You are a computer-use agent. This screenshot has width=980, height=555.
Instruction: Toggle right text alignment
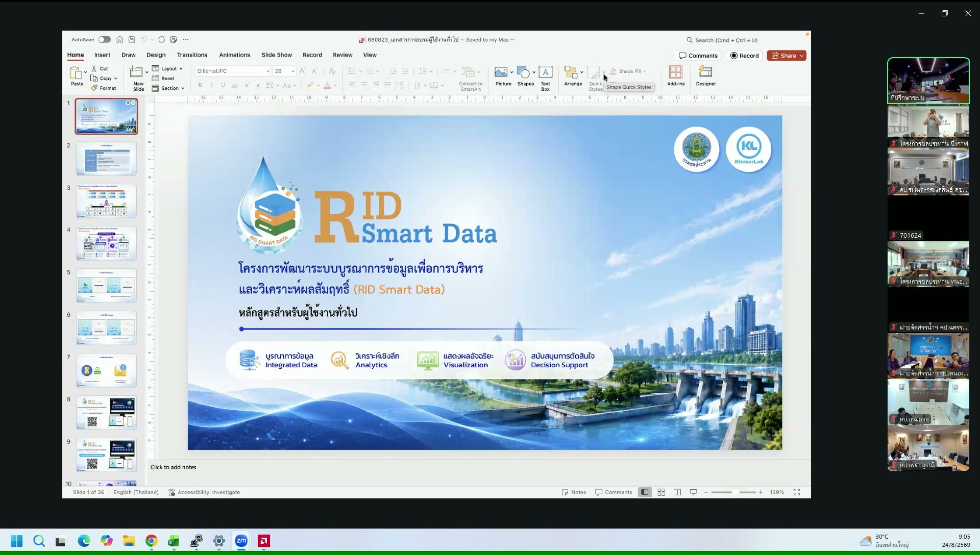pyautogui.click(x=376, y=85)
